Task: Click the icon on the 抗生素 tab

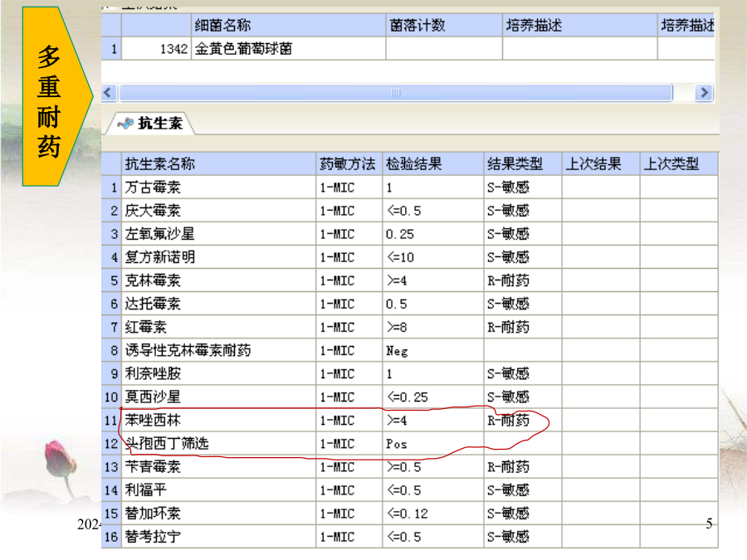Action: 125,124
